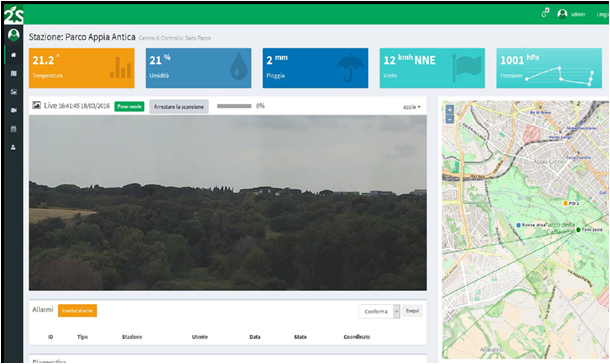This screenshot has height=364, width=610.
Task: Zoom out on the map
Action: (x=449, y=119)
